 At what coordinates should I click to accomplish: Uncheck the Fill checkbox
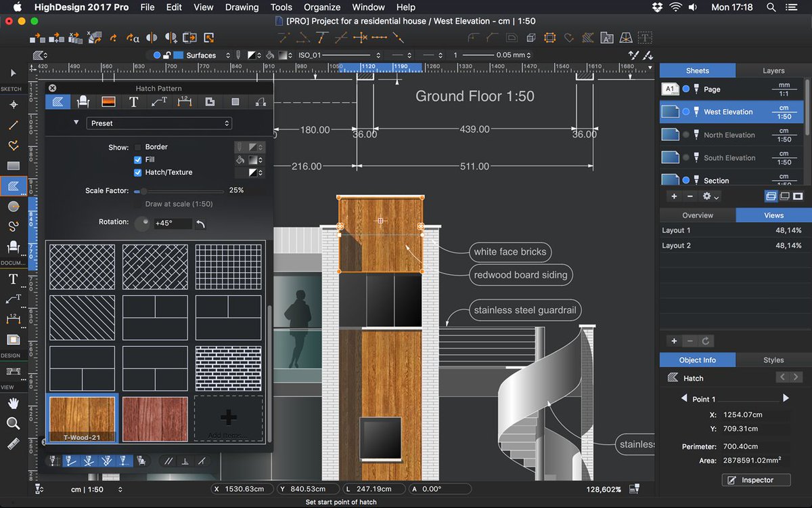coord(138,160)
